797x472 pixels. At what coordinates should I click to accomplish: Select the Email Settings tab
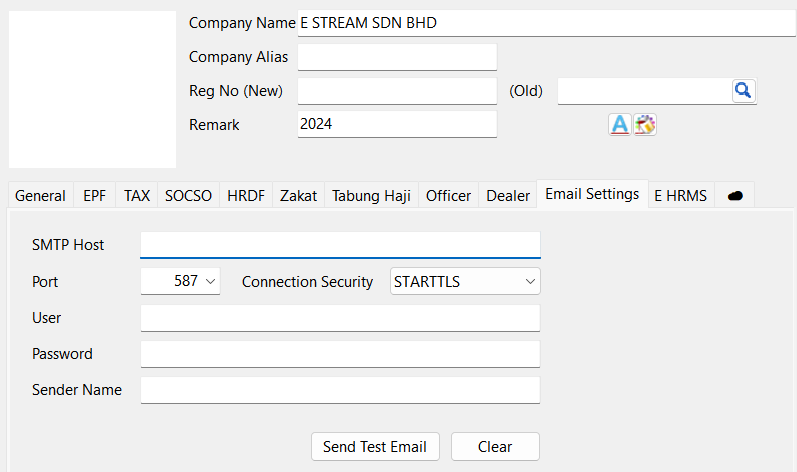point(592,194)
